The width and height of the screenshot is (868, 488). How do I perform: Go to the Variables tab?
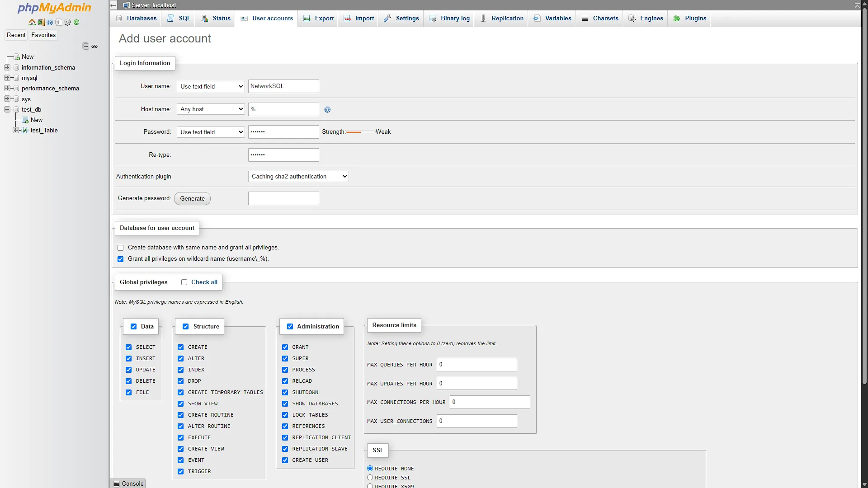(x=552, y=19)
